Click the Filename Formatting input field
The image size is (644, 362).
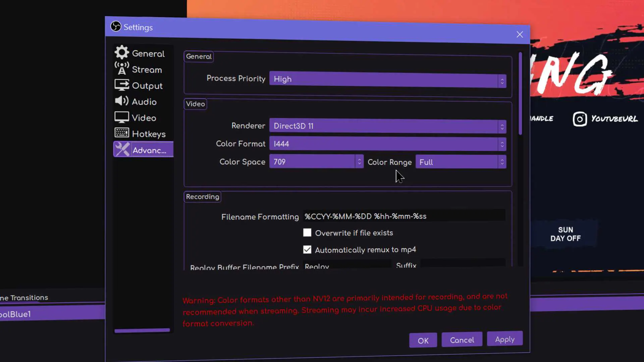tap(404, 216)
